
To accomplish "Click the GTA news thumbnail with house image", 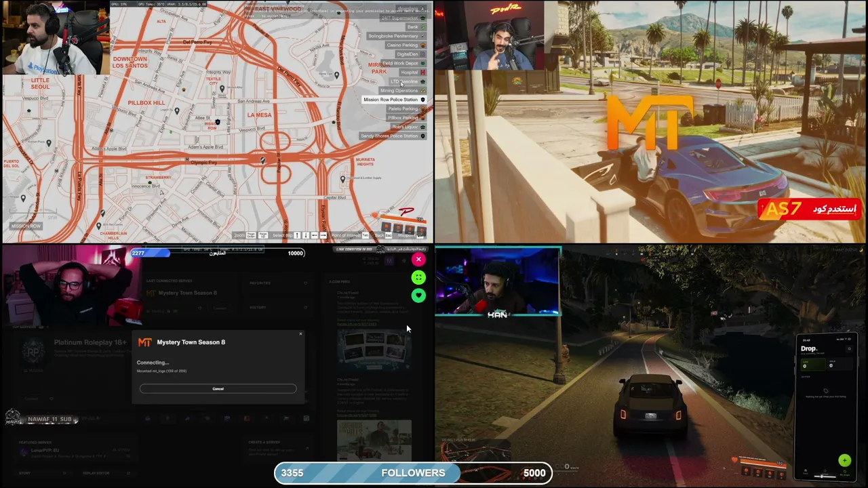I will (x=374, y=439).
